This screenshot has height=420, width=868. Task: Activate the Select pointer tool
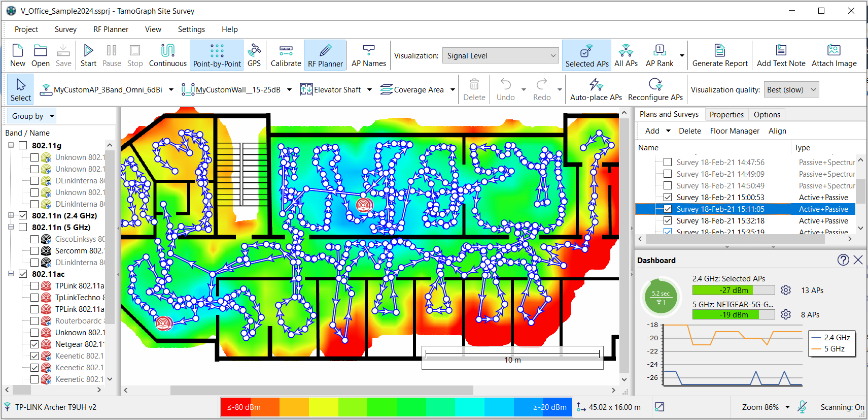point(21,89)
